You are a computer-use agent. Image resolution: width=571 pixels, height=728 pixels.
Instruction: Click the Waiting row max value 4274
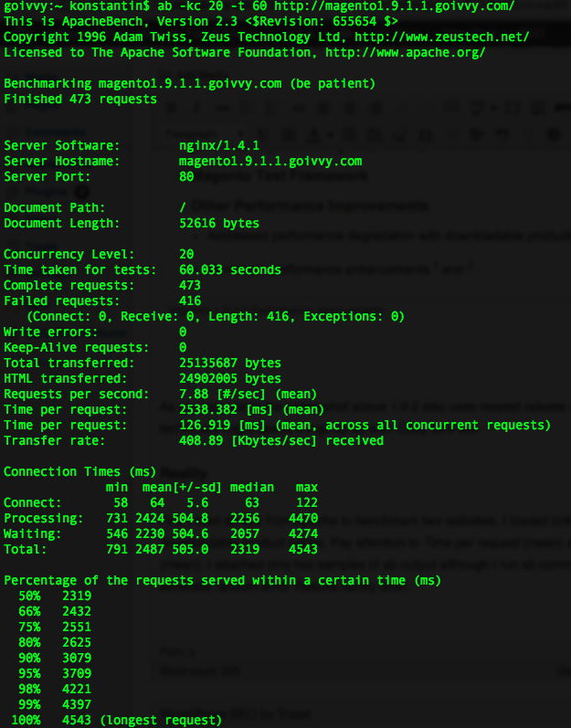[303, 534]
